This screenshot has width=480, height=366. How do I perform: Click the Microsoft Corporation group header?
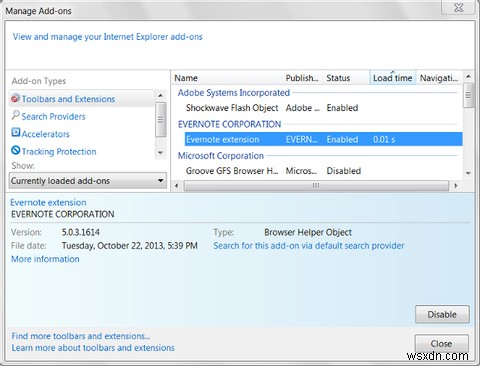[221, 156]
